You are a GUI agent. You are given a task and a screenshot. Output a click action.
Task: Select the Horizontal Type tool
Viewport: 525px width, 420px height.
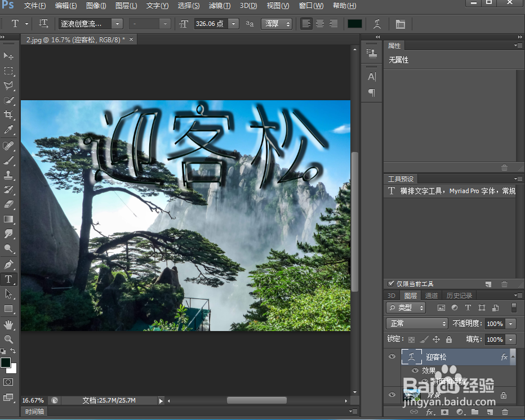point(8,279)
